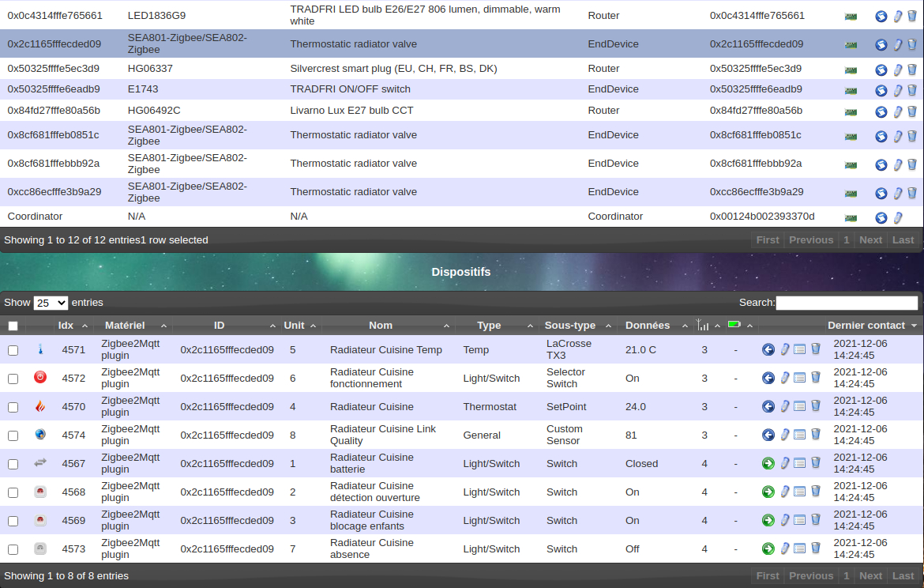
Task: Select checkbox for device idx 4573
Action: (x=13, y=549)
